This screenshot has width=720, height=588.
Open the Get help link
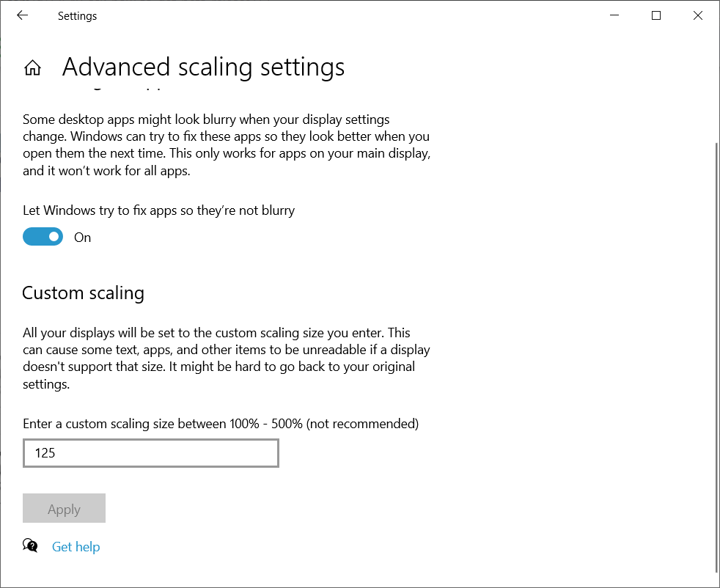76,547
